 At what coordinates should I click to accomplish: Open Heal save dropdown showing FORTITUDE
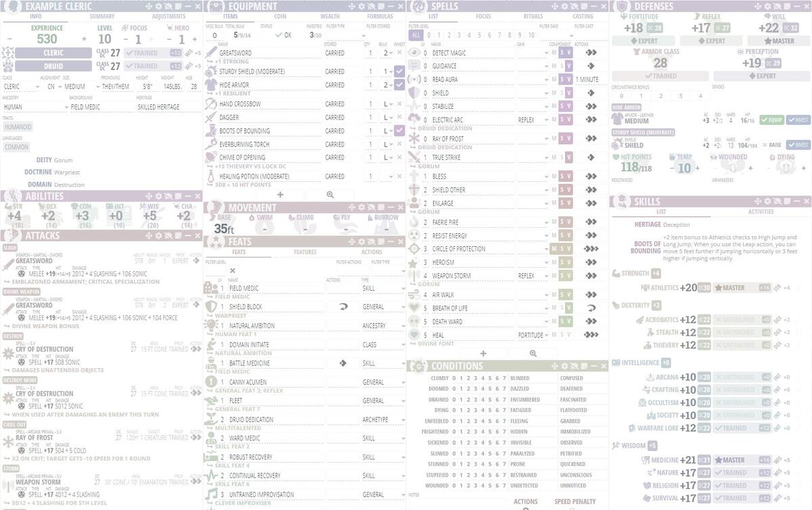coord(533,335)
